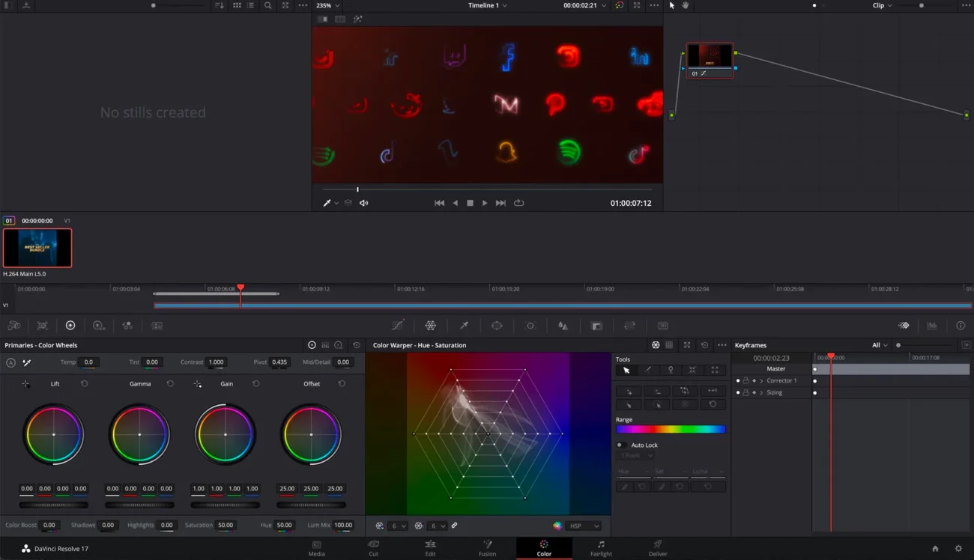Switch to the Deliver page
The image size is (974, 560).
coord(657,548)
